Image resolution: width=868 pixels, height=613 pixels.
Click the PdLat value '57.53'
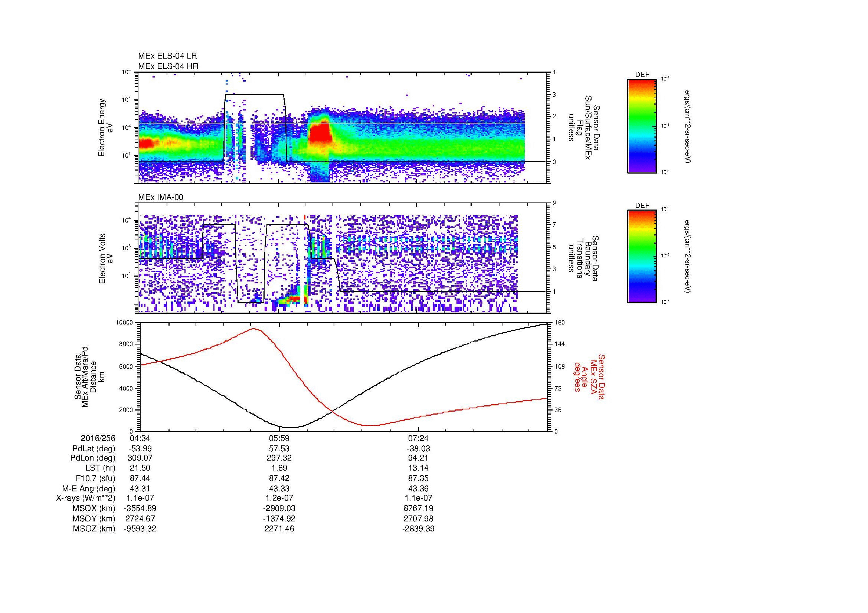tap(279, 449)
